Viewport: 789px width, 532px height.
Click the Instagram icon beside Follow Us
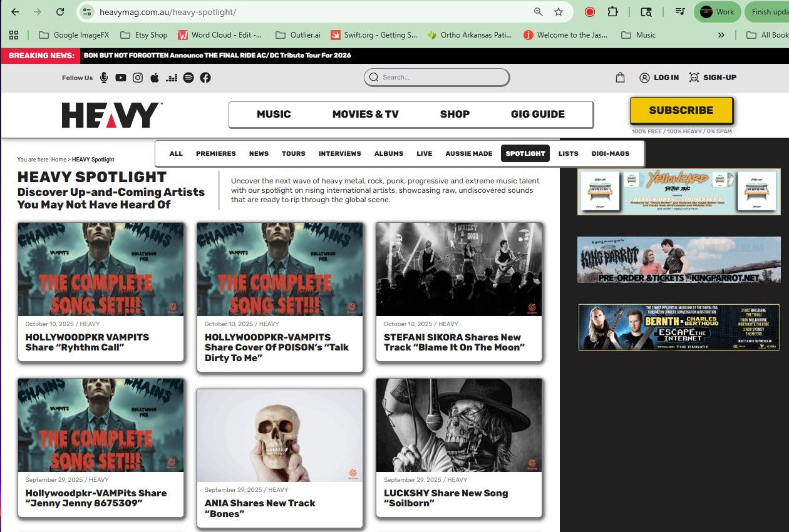tap(138, 78)
